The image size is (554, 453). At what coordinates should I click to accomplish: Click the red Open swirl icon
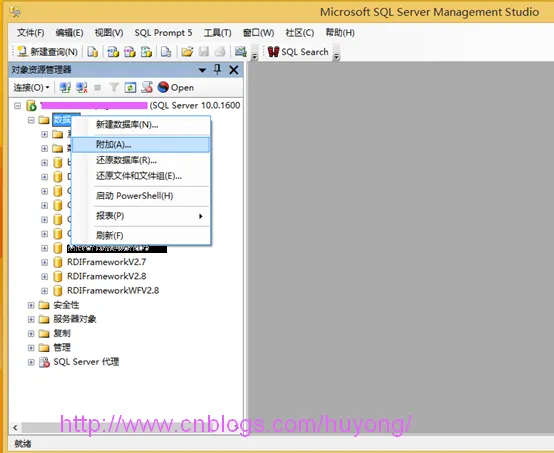click(x=163, y=87)
